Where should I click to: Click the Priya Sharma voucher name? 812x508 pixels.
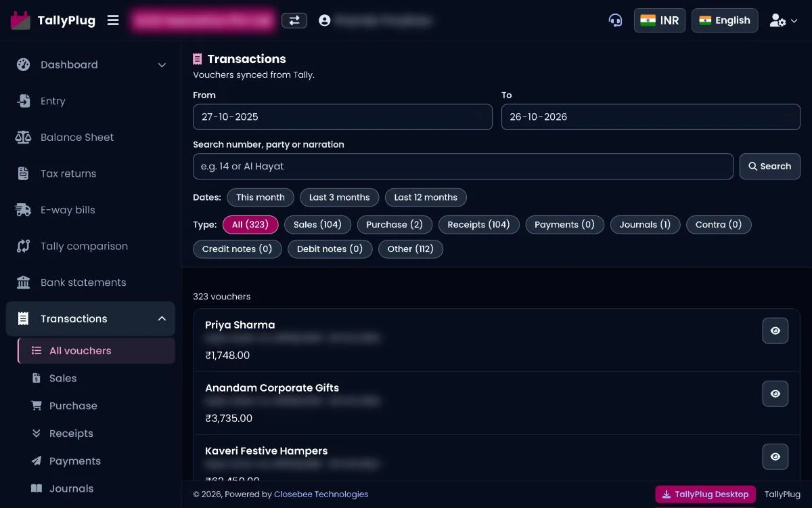tap(240, 325)
